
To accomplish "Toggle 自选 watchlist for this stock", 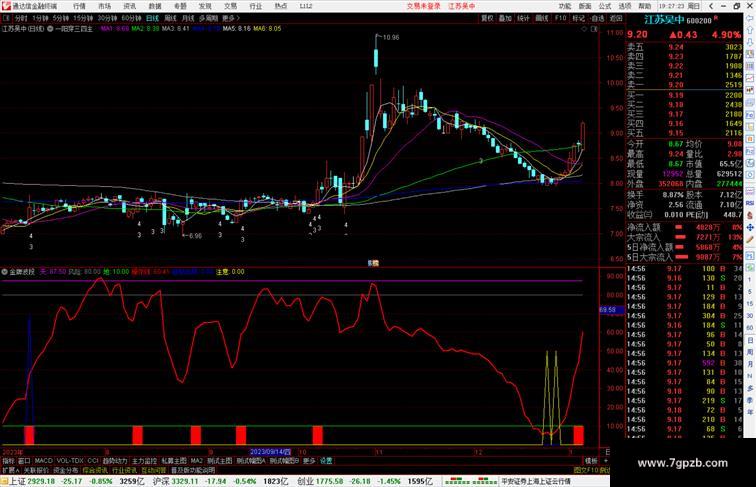I will tap(597, 18).
